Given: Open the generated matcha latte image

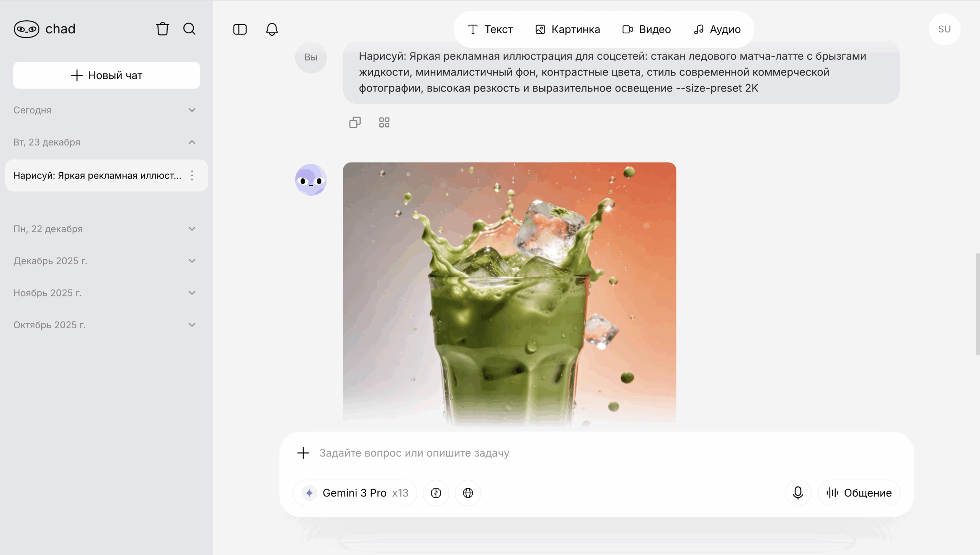Looking at the screenshot, I should [509, 293].
